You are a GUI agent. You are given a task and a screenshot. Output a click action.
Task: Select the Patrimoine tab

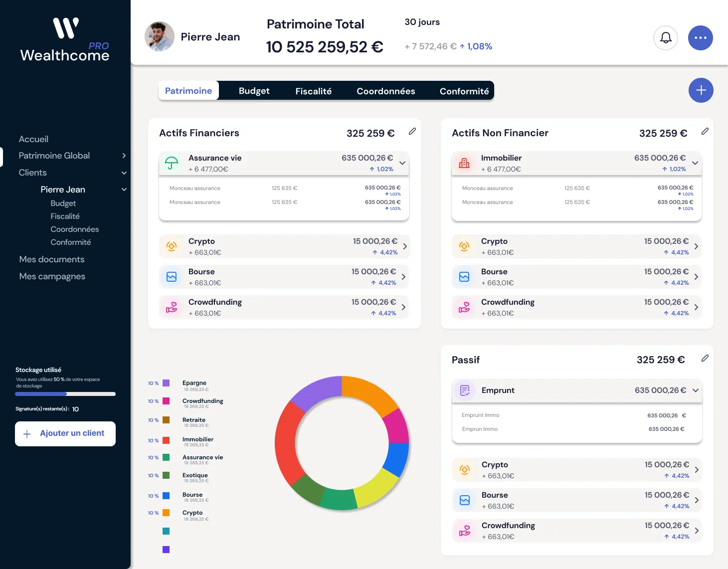pos(188,91)
